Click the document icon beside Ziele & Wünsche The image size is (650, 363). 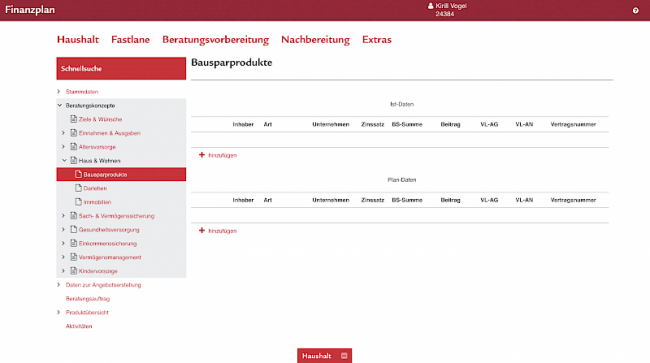pyautogui.click(x=73, y=119)
